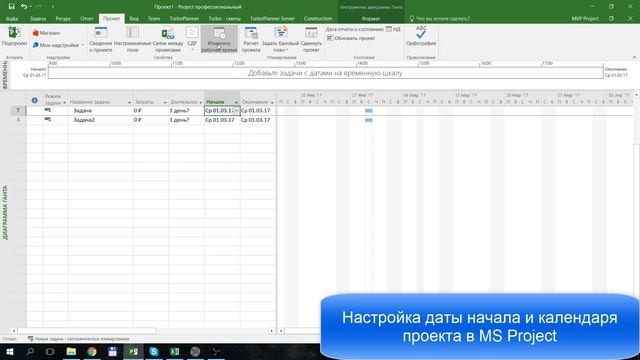640x360 pixels.
Task: Click task mode icon for Задача row
Action: [48, 110]
